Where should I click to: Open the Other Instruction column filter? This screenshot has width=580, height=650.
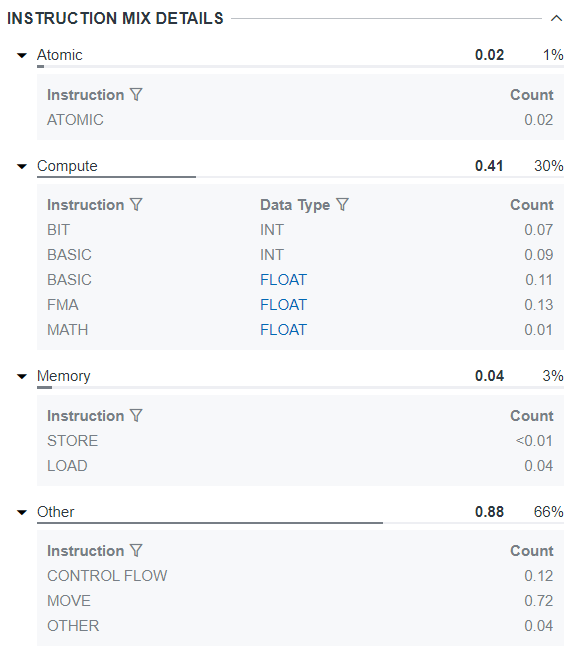pyautogui.click(x=136, y=551)
